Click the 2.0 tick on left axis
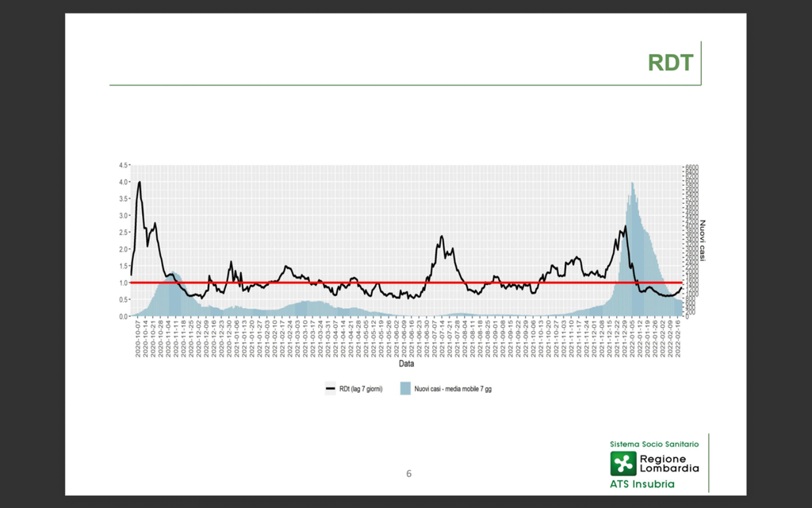The image size is (812, 508). pyautogui.click(x=123, y=249)
